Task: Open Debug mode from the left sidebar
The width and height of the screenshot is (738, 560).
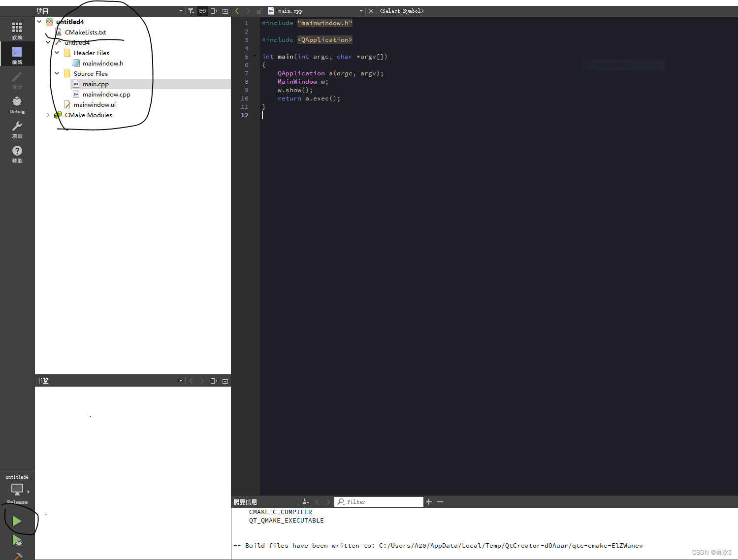Action: click(x=17, y=103)
